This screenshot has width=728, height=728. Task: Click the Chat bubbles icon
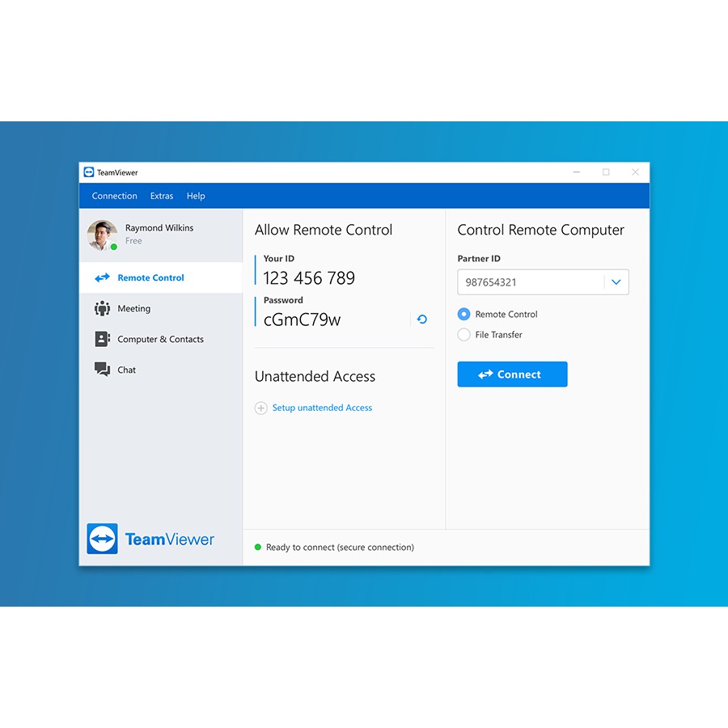(x=102, y=370)
